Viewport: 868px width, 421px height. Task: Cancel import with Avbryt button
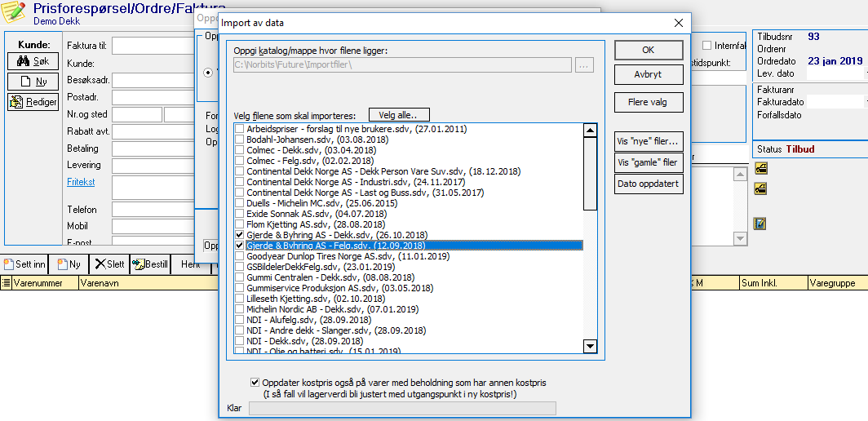coord(649,74)
